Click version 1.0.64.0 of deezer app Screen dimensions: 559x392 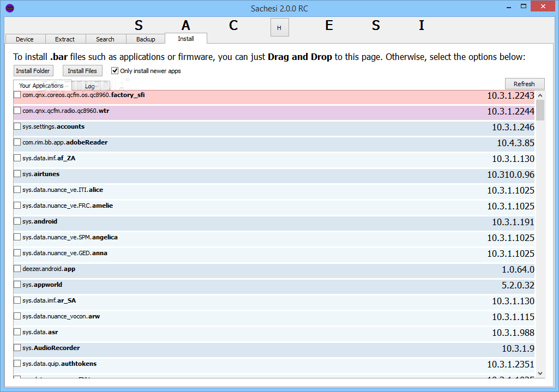point(518,269)
